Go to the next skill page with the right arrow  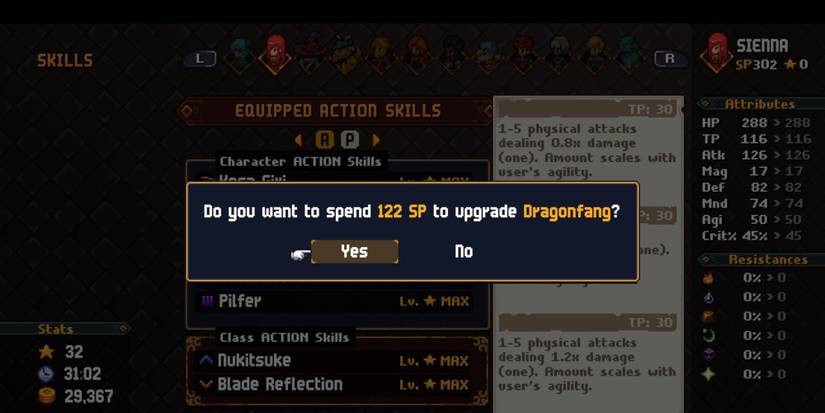click(376, 140)
